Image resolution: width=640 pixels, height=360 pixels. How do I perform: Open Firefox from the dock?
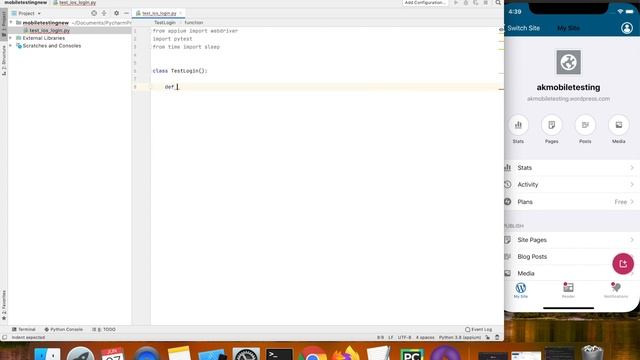coord(345,353)
